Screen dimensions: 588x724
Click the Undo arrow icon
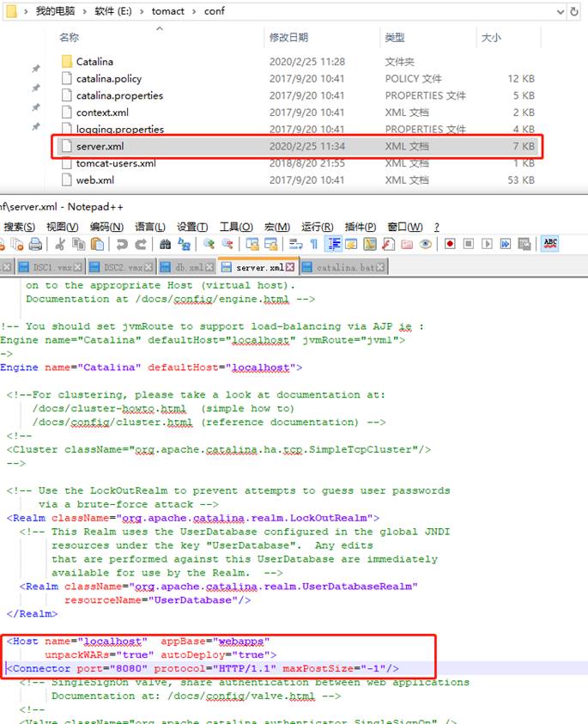pos(122,244)
